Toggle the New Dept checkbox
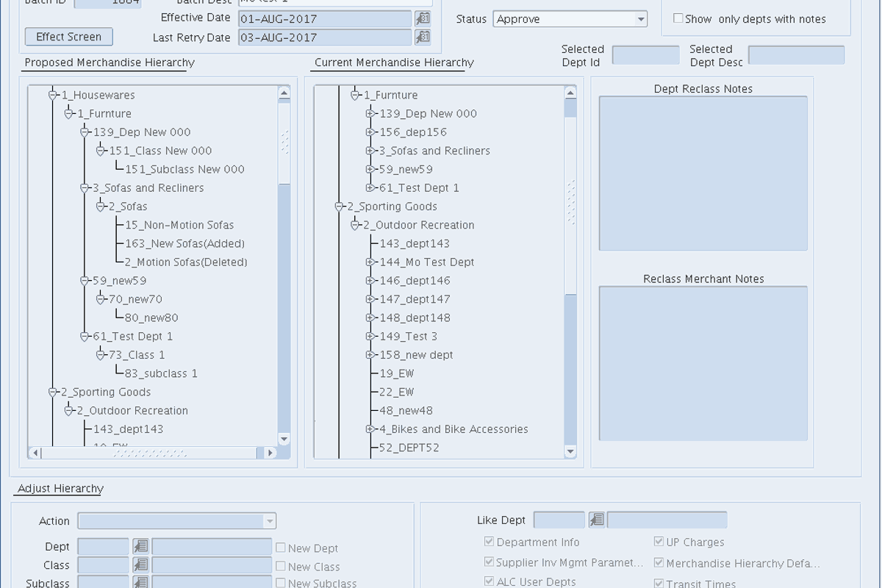 click(280, 548)
